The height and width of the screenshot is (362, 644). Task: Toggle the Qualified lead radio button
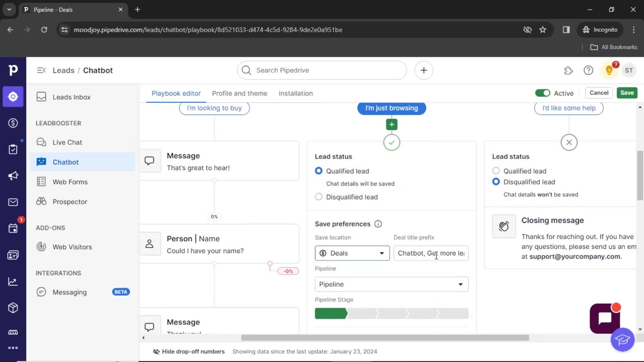[x=318, y=171]
